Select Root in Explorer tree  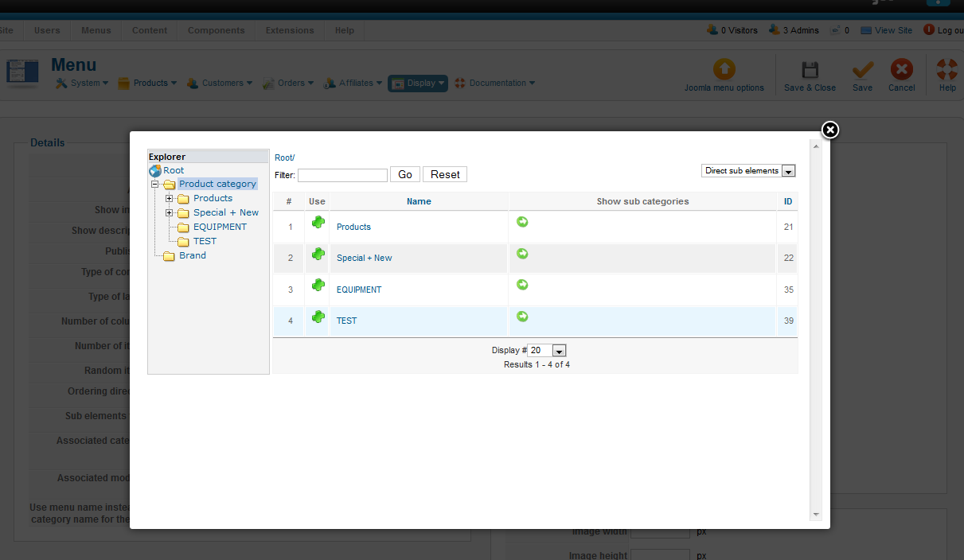click(174, 170)
